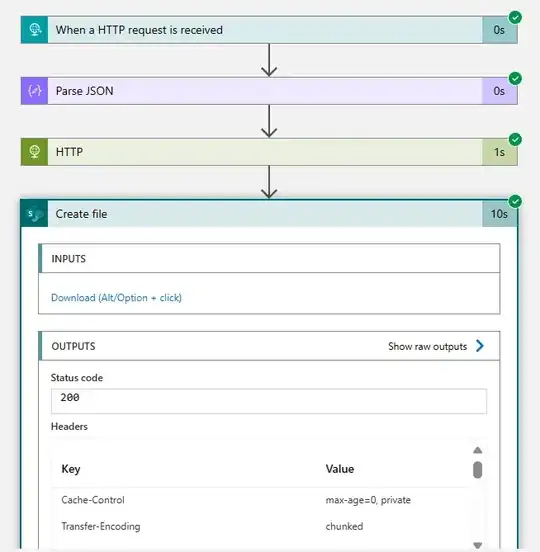Click the Show raw outputs chevron arrow
This screenshot has width=540, height=552.
(479, 346)
